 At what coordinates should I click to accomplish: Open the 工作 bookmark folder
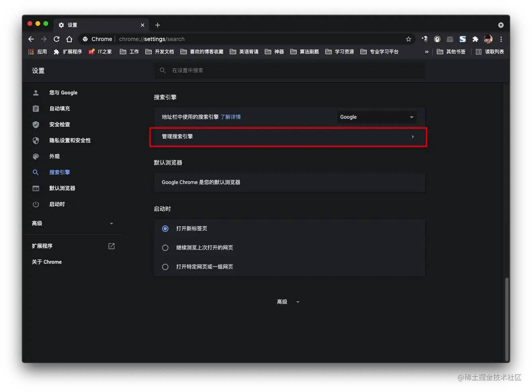click(129, 52)
